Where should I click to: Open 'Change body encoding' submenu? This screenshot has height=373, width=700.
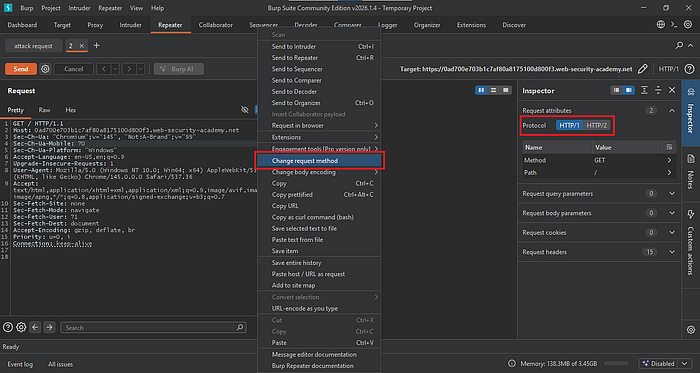click(319, 172)
